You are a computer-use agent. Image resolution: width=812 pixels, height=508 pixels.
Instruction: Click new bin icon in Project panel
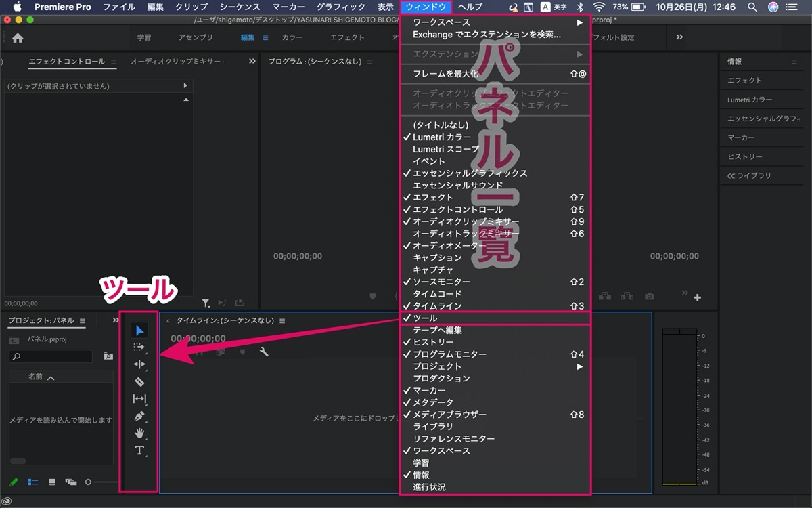coord(108,356)
